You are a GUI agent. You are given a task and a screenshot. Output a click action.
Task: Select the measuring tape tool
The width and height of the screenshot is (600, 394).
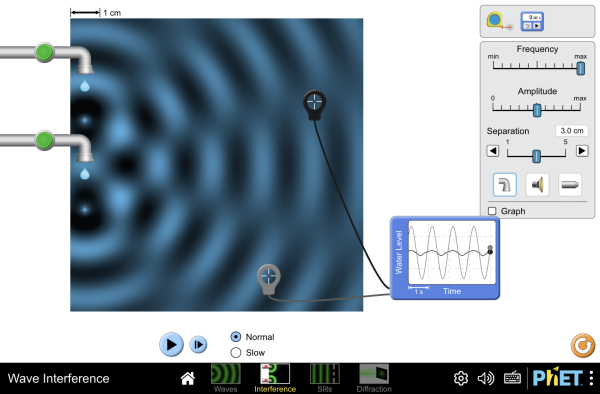[499, 21]
